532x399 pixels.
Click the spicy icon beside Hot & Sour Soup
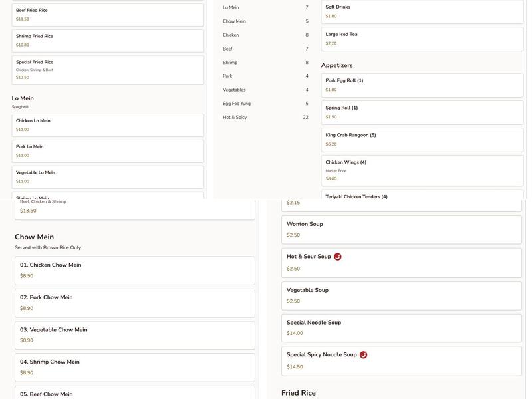338,257
